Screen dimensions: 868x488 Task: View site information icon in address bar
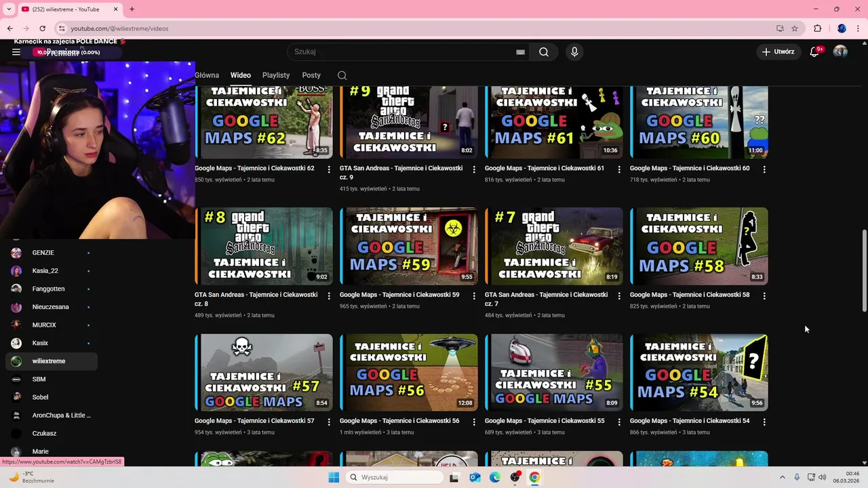(x=62, y=28)
